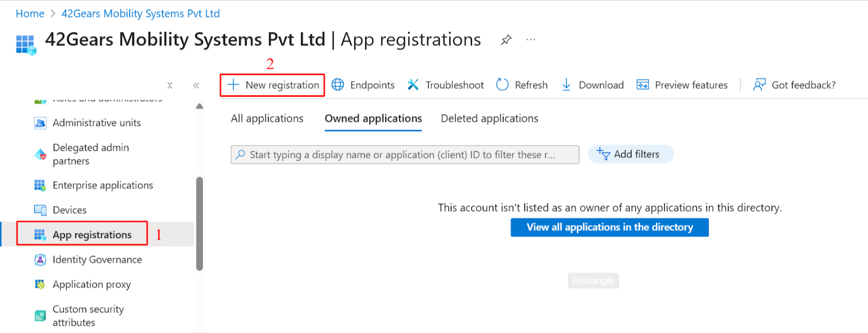Click the Download arrow icon

[x=566, y=85]
